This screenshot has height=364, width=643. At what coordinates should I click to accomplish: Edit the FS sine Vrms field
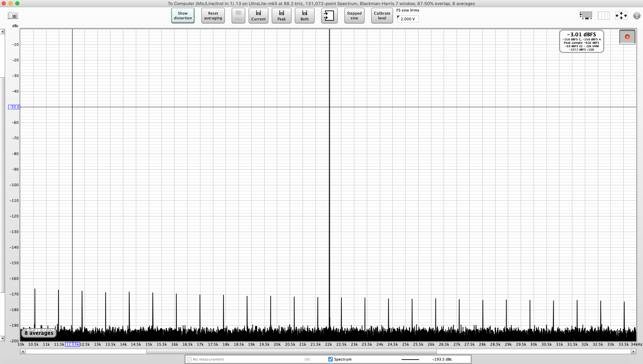pyautogui.click(x=408, y=19)
